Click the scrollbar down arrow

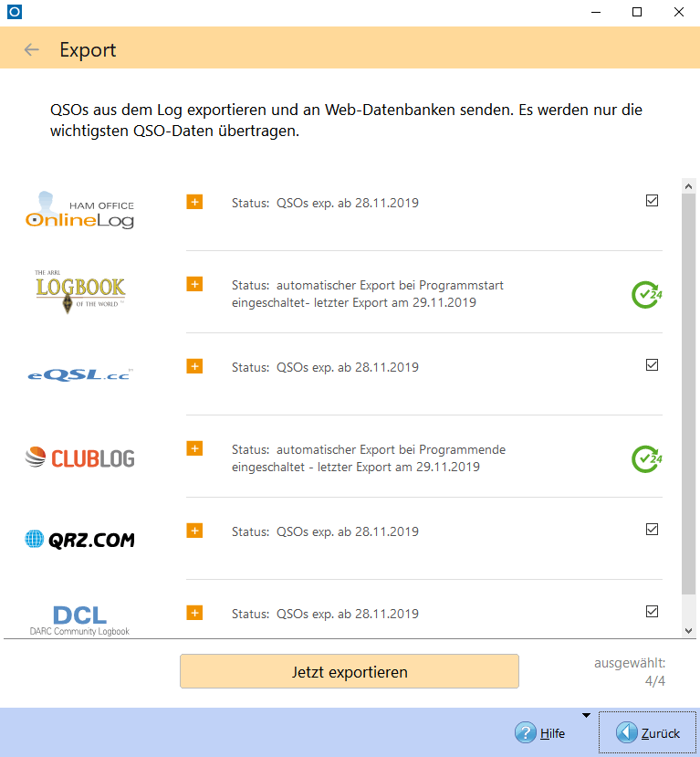688,630
